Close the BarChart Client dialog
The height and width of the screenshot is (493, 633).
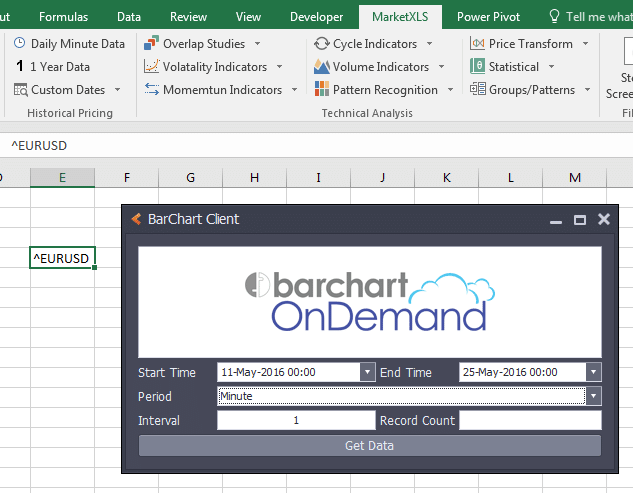(604, 219)
